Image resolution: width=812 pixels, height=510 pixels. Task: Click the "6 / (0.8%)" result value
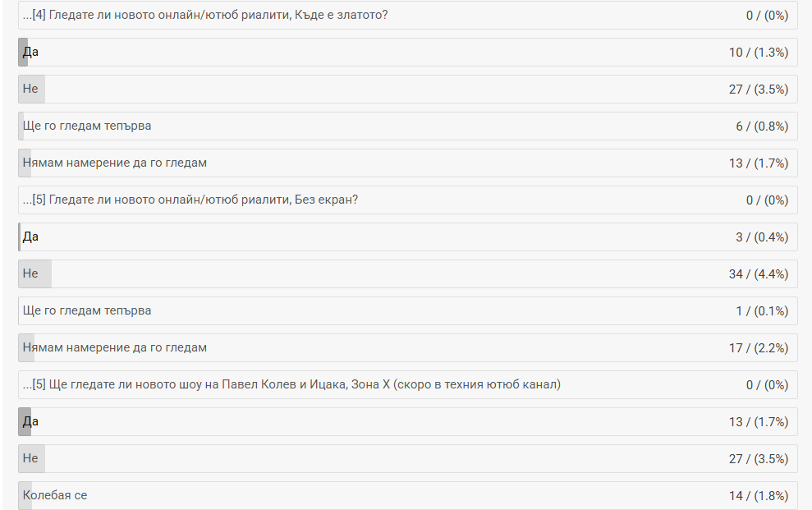pyautogui.click(x=761, y=126)
